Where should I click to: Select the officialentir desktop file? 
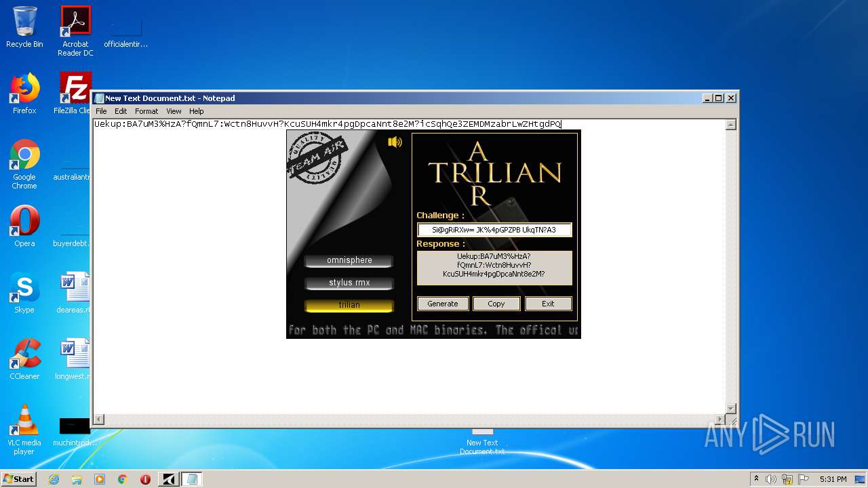pyautogui.click(x=125, y=31)
